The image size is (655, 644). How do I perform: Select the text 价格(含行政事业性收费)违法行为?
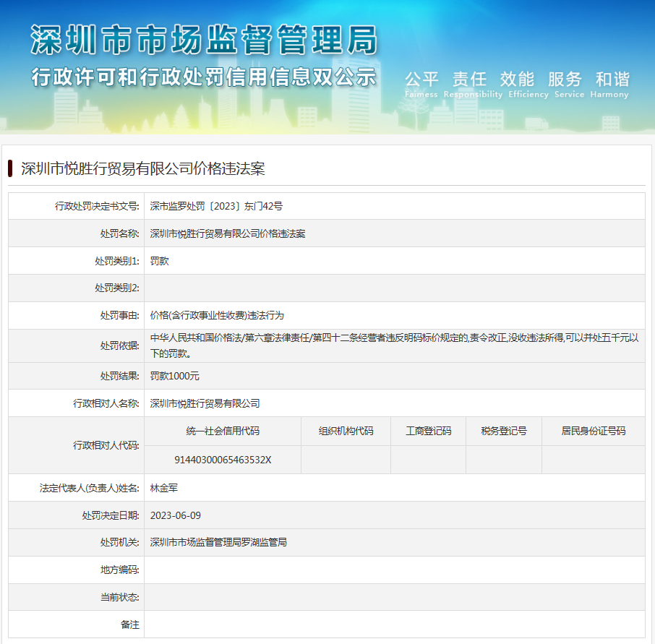click(217, 315)
